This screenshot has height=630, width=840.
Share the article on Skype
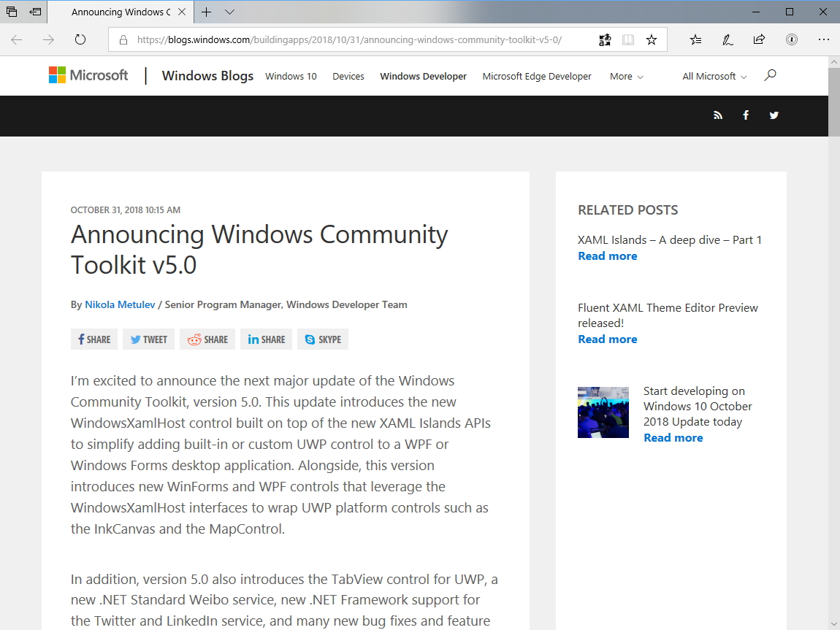(x=322, y=339)
